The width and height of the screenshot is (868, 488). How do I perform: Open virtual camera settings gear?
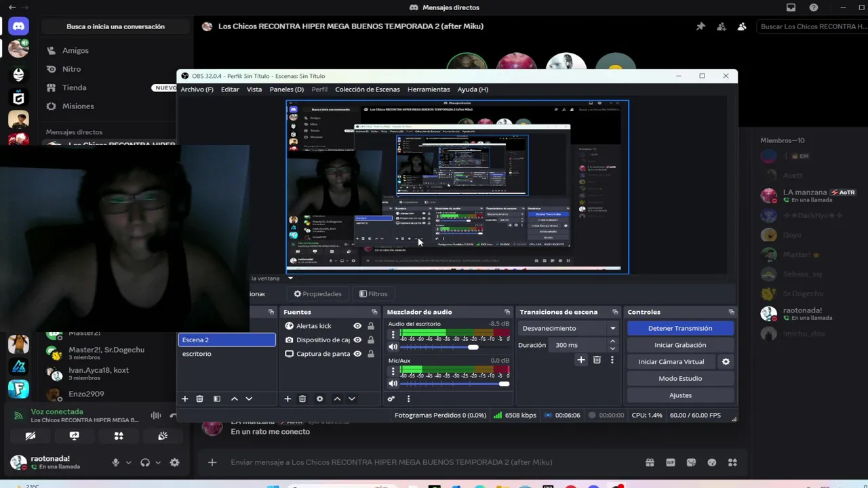coord(726,362)
